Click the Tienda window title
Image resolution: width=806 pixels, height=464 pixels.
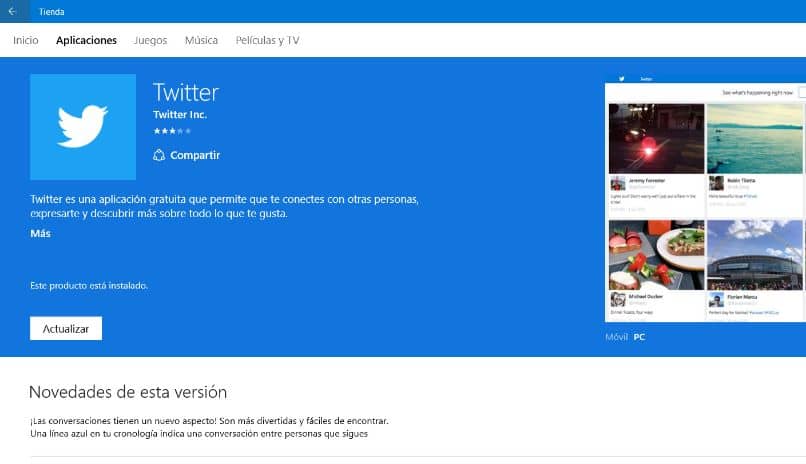51,11
